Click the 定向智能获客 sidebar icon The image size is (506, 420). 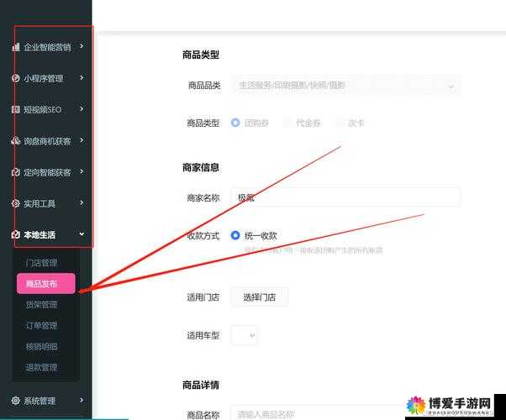(15, 172)
